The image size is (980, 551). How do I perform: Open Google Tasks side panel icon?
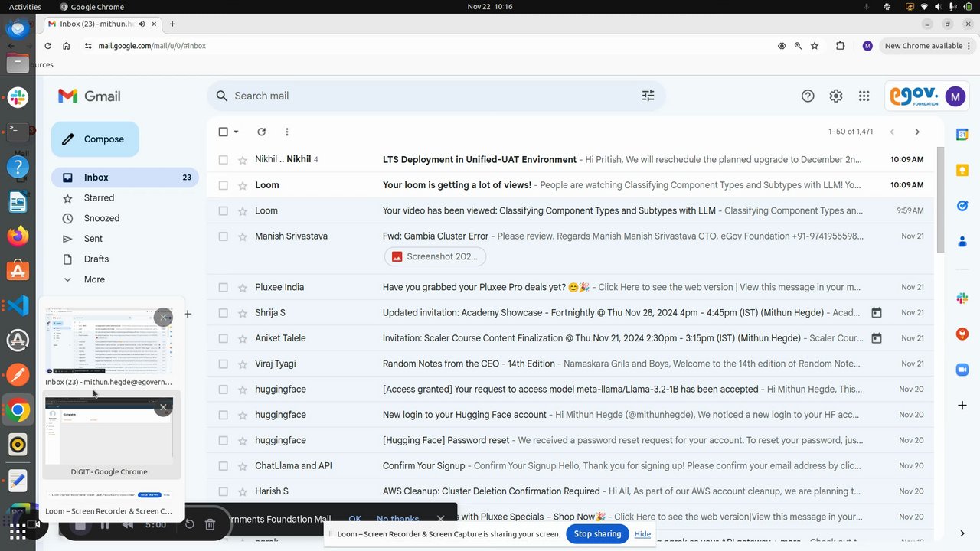pos(962,206)
